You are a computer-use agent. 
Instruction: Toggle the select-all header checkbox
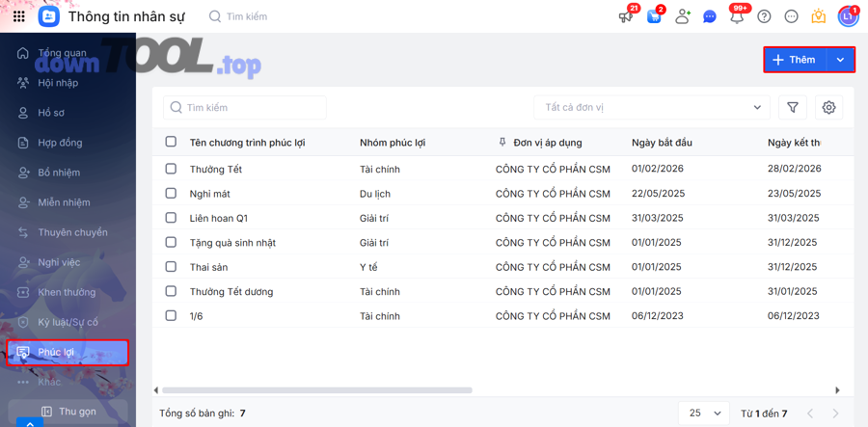tap(171, 142)
